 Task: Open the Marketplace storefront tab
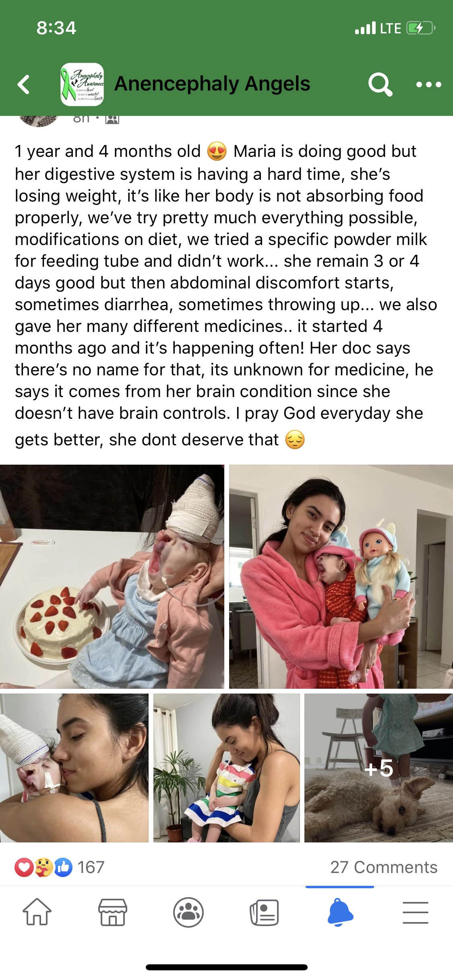[x=113, y=912]
